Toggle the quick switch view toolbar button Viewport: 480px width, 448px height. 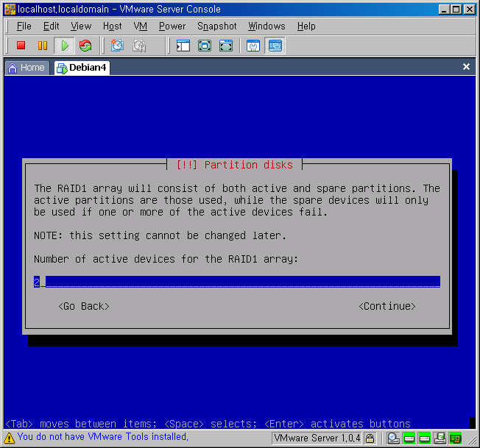[x=226, y=46]
